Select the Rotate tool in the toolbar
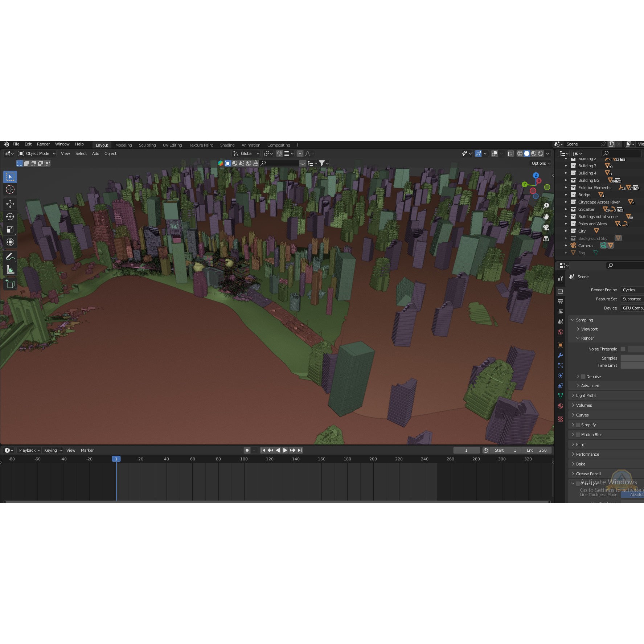This screenshot has width=644, height=644. [x=10, y=217]
